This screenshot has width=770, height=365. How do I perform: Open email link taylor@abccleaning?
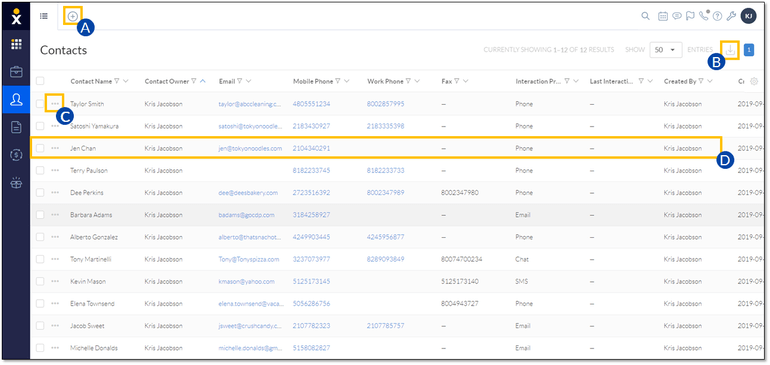[250, 104]
